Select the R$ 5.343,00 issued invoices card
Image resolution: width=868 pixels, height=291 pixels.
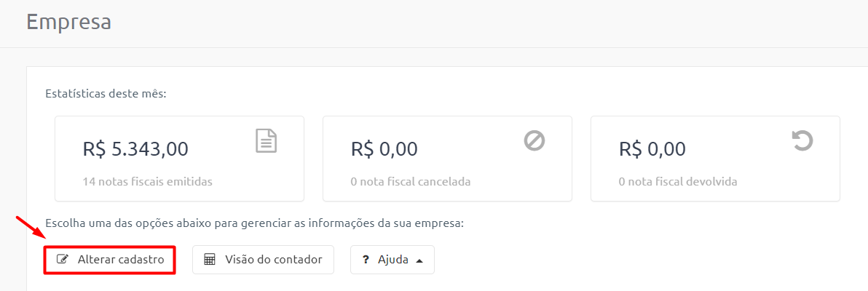[x=179, y=159]
